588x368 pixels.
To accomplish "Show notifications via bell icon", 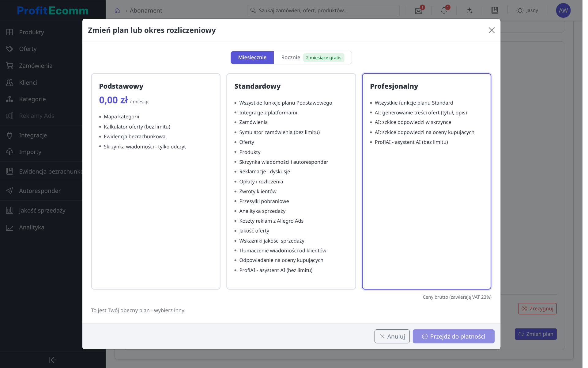I will [x=444, y=11].
